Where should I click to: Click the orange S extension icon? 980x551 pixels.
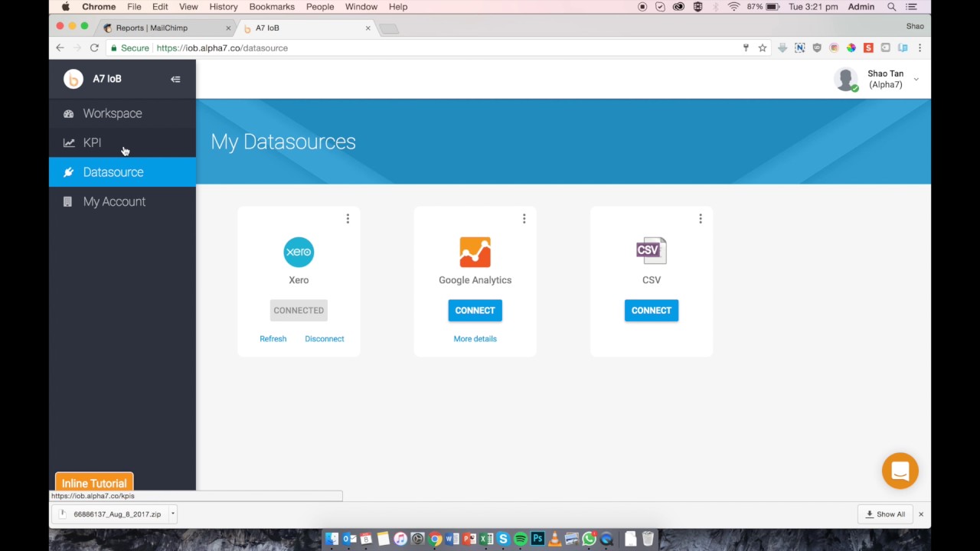coord(868,47)
